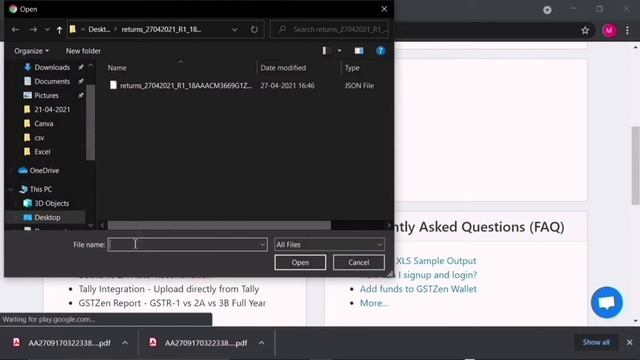Viewport: 640px width, 360px height.
Task: Open the More... FAQ link
Action: click(x=373, y=303)
